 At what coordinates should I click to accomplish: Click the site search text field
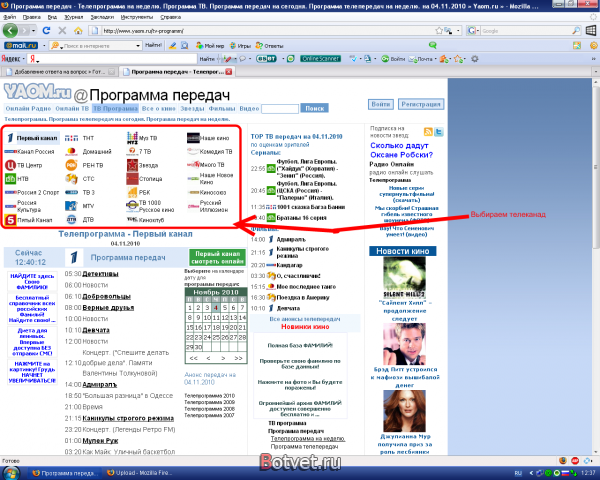280,109
